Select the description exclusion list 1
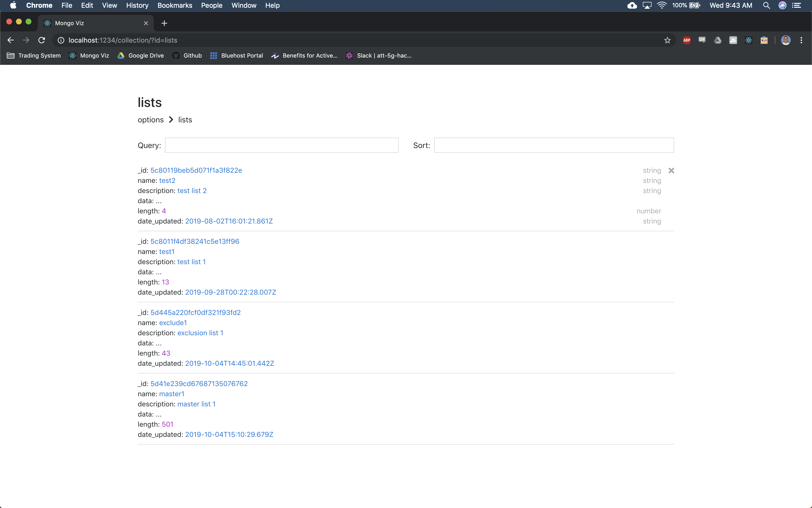 (x=200, y=333)
